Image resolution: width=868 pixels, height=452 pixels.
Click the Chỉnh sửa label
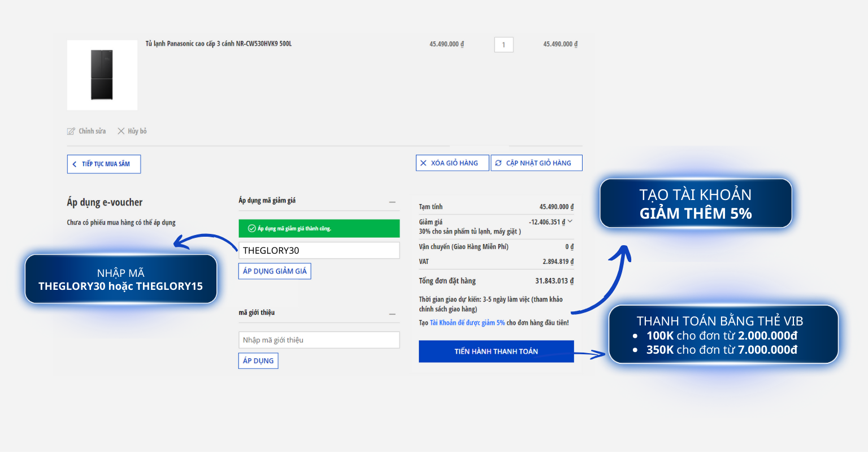92,131
